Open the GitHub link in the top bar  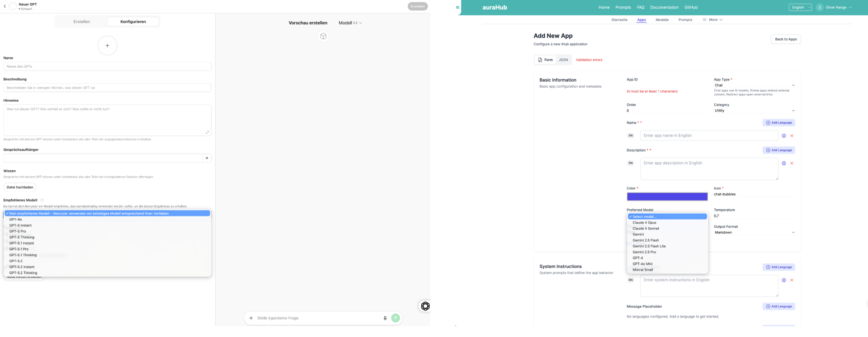point(691,7)
